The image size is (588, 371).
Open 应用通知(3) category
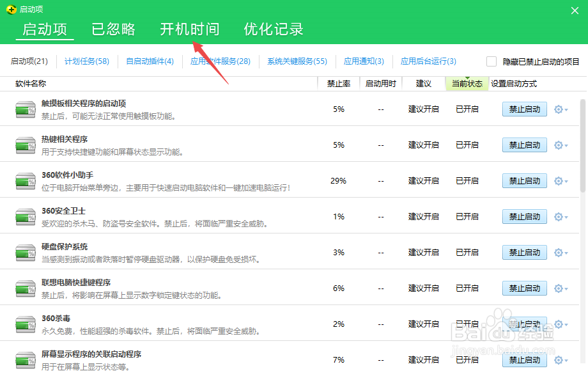364,61
